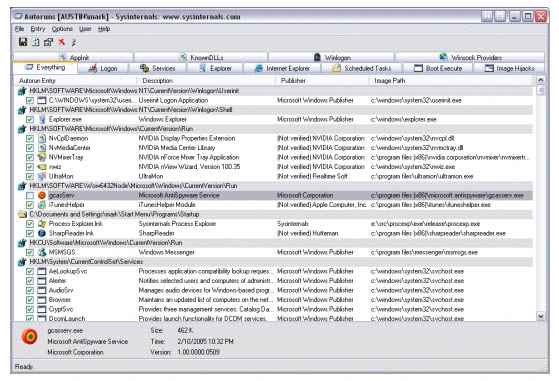This screenshot has width=559, height=381.
Task: Open the Help menu
Action: point(104,29)
